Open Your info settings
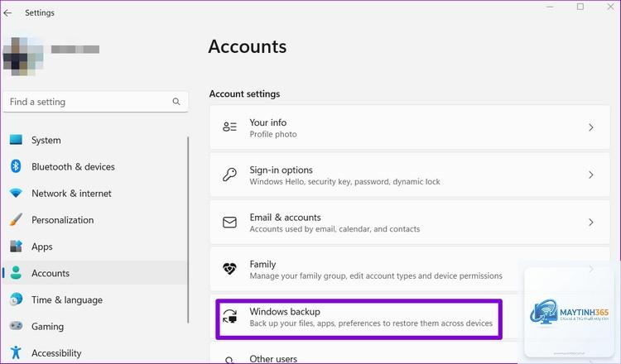The height and width of the screenshot is (364, 621). pyautogui.click(x=410, y=127)
